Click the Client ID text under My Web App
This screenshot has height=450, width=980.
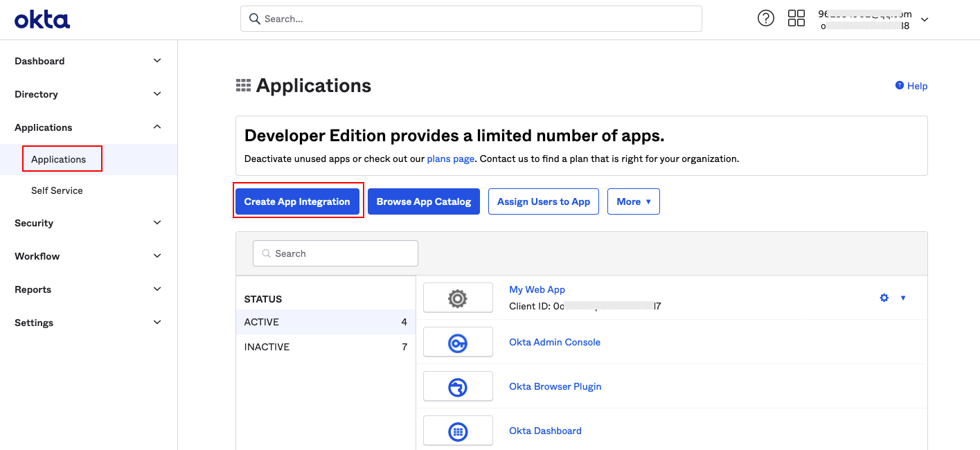585,305
